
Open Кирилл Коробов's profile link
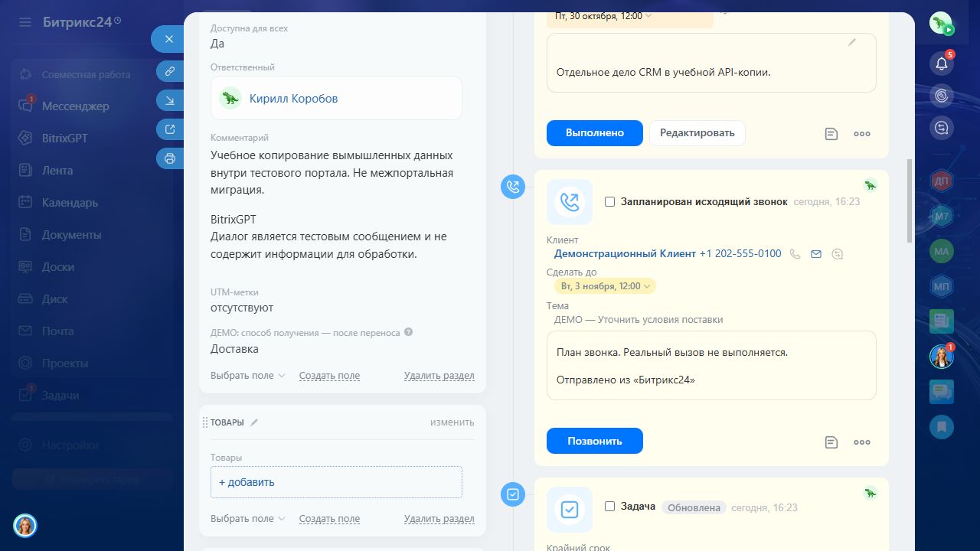[x=293, y=98]
